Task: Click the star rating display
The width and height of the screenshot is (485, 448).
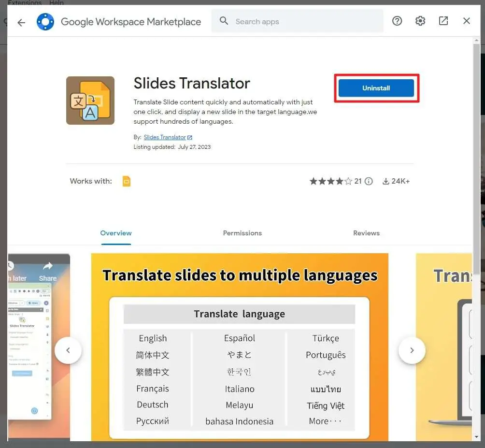Action: tap(330, 181)
